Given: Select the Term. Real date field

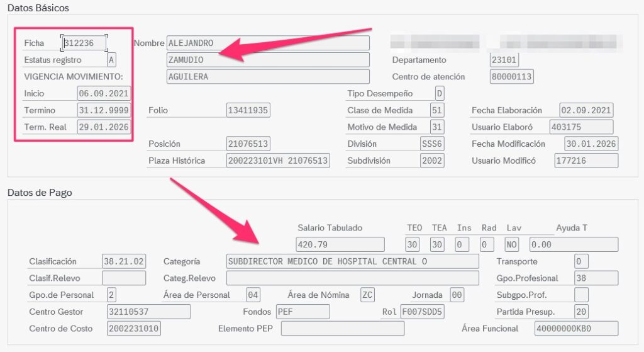Looking at the screenshot, I should click(x=104, y=127).
